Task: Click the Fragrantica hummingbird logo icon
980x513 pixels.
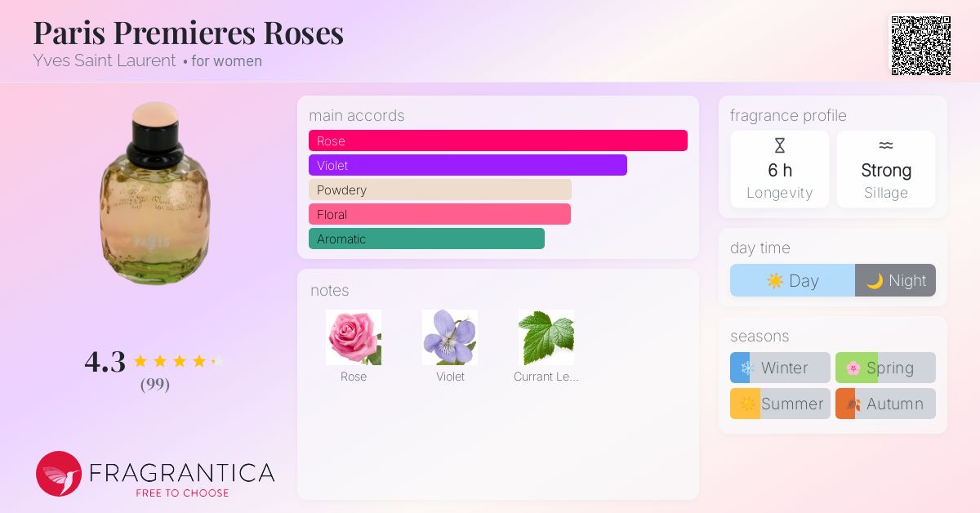Action: click(58, 474)
